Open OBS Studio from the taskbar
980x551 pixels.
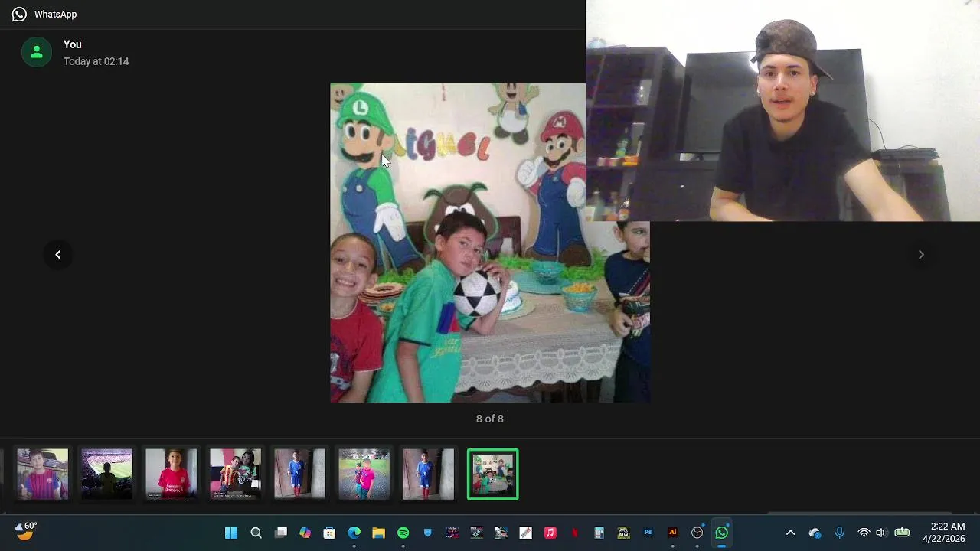[697, 533]
